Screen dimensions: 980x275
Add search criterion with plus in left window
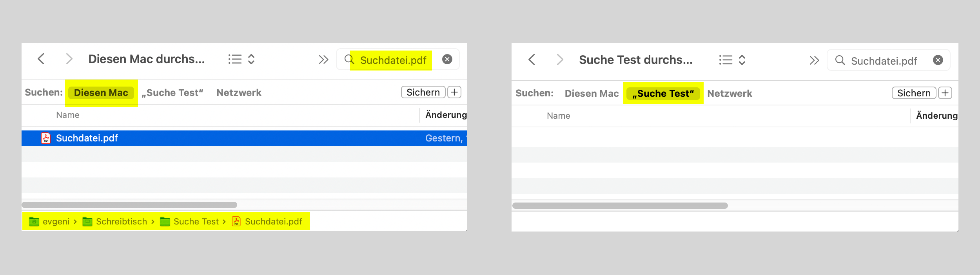pyautogui.click(x=454, y=92)
